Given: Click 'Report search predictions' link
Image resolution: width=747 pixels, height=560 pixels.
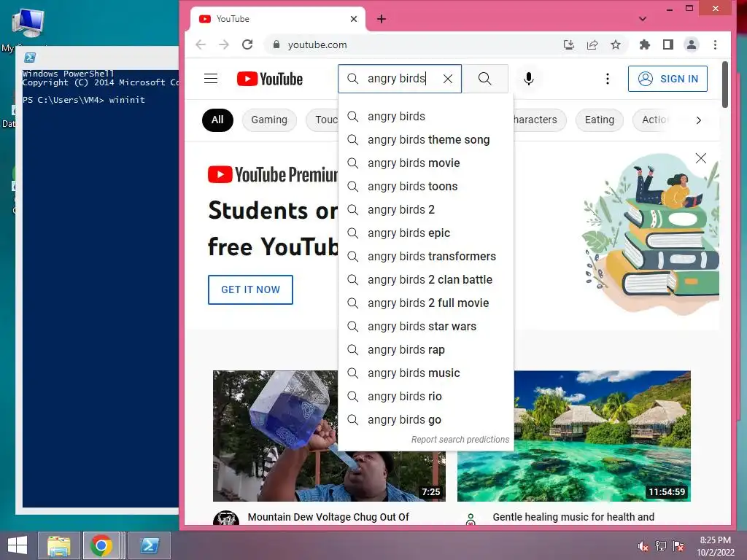Looking at the screenshot, I should 460,440.
